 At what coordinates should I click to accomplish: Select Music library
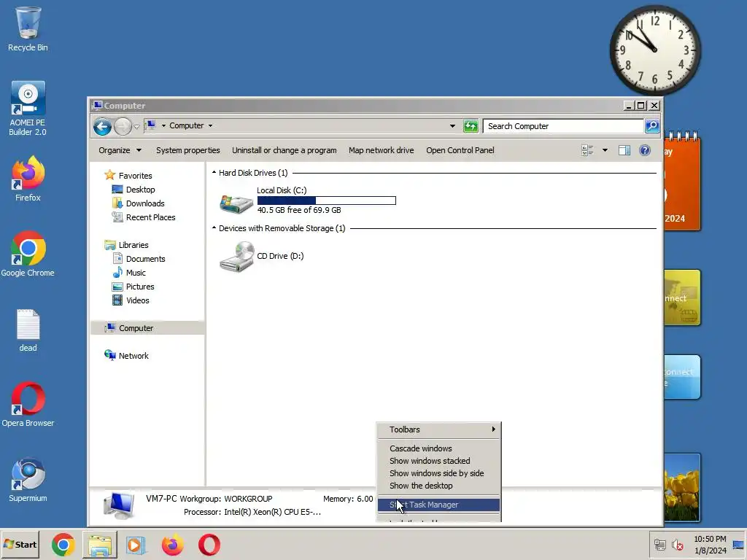pos(136,273)
